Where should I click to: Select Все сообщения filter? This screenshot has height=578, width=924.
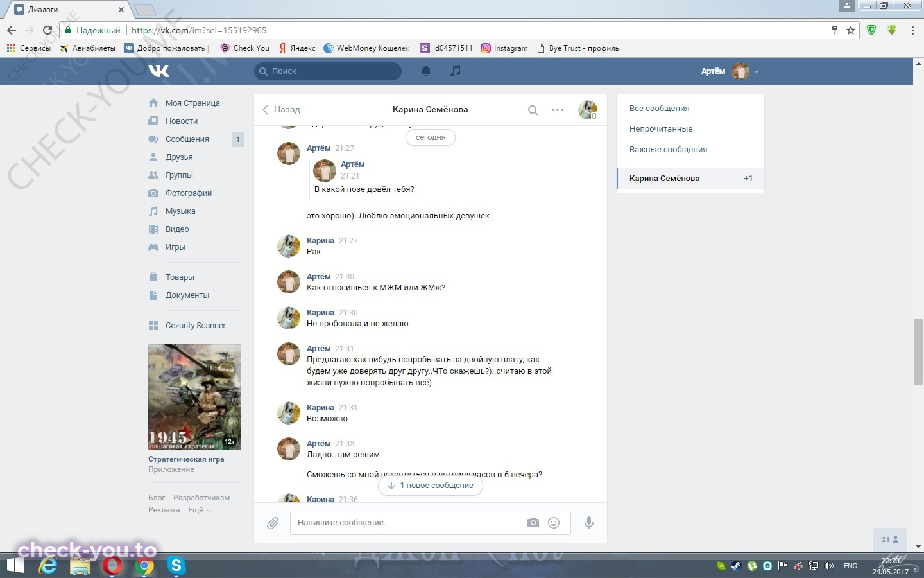coord(690,109)
